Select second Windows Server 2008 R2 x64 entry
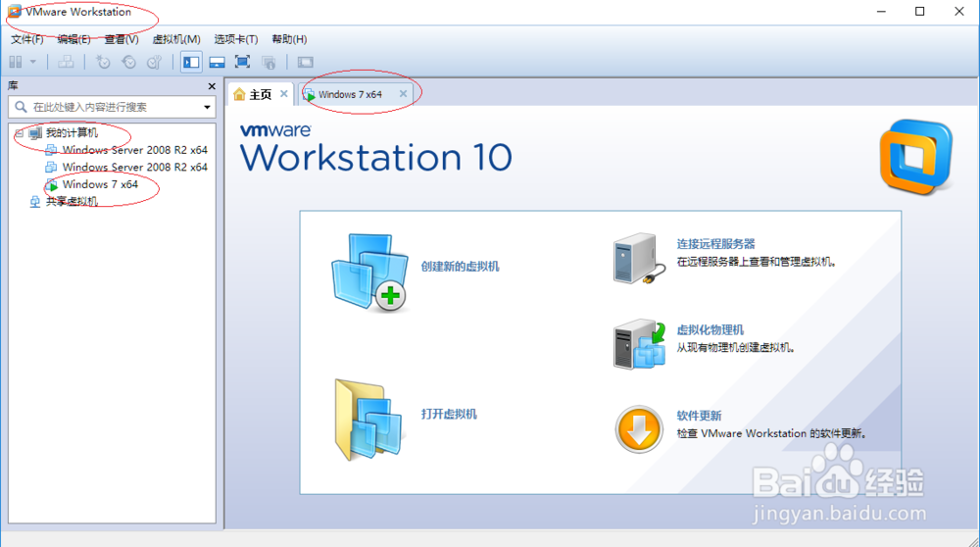Screen dimensions: 980x547 135,167
